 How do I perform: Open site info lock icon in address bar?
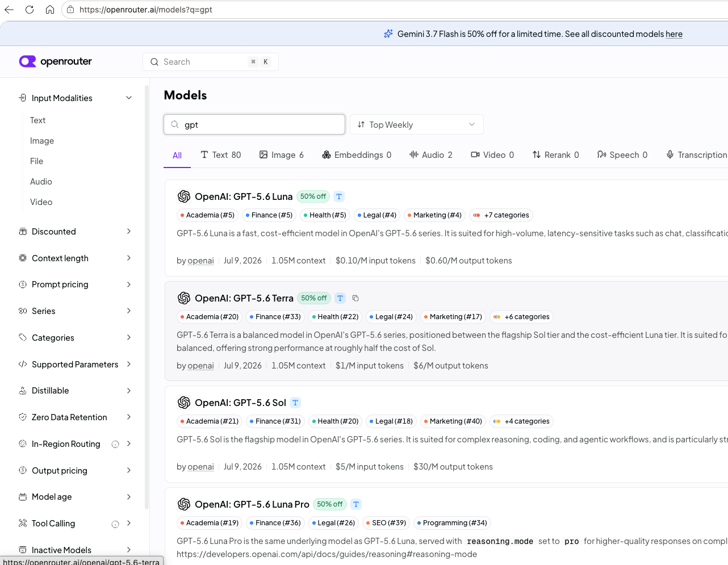(70, 10)
